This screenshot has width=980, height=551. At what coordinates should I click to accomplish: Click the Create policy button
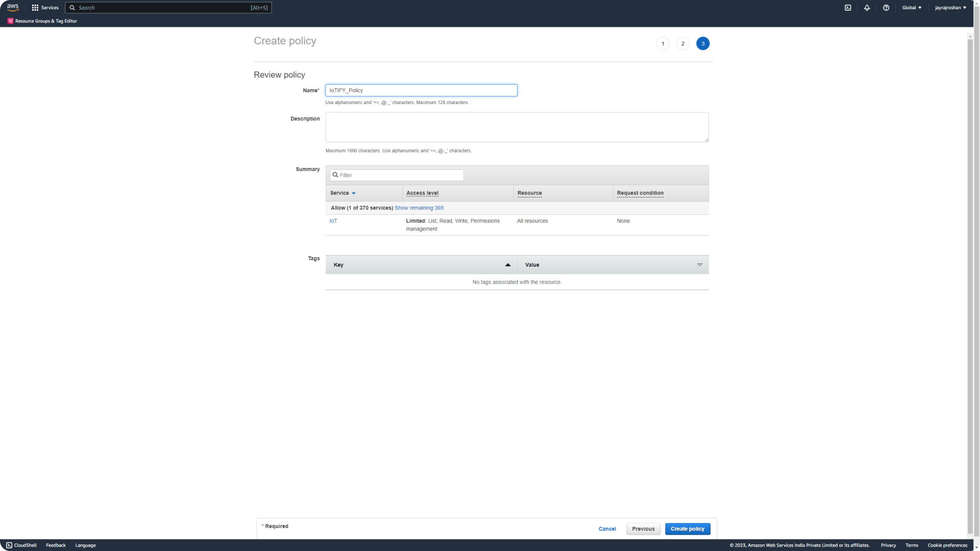687,529
